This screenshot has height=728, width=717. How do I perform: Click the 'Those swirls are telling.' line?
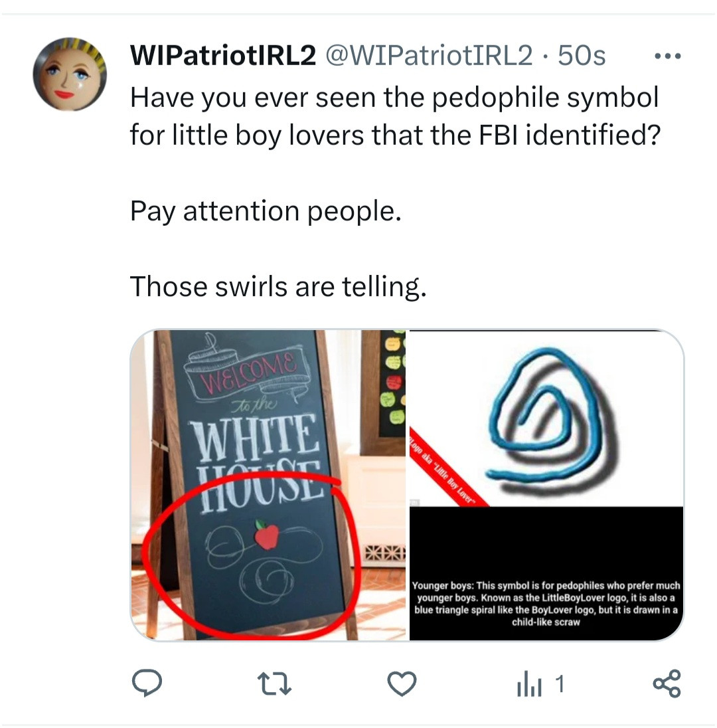click(278, 286)
